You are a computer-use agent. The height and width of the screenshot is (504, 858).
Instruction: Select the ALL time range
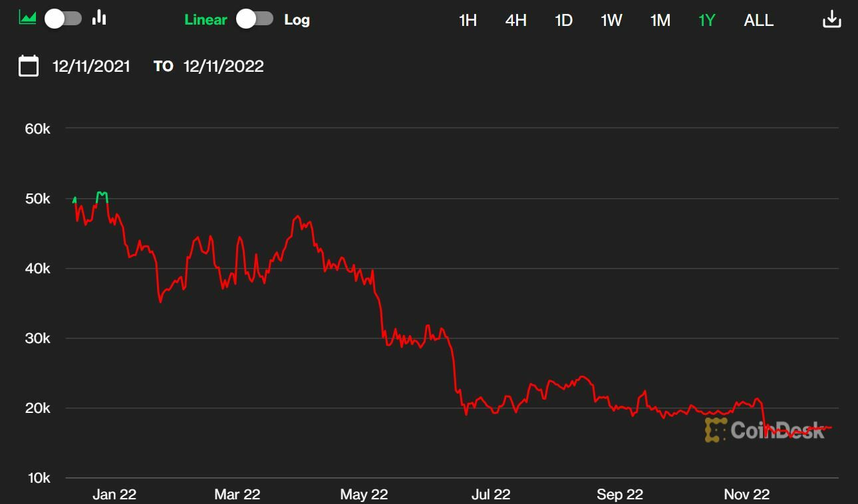coord(758,20)
